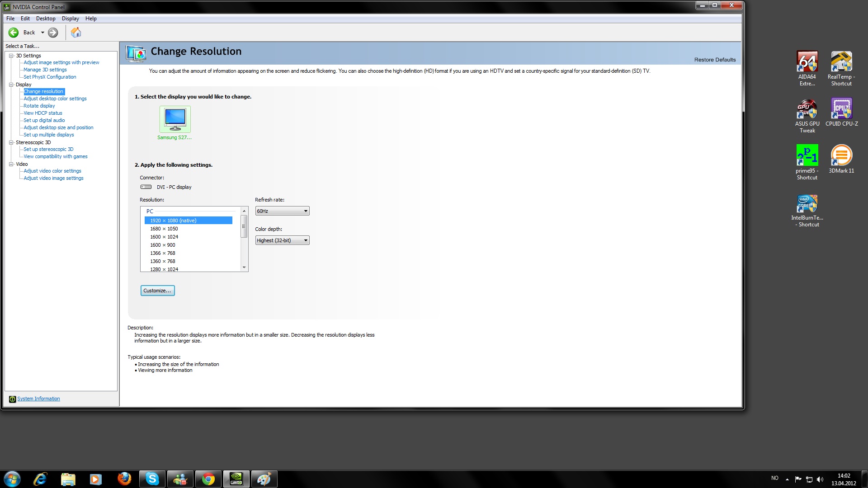Click Restore Defaults link

(x=715, y=60)
